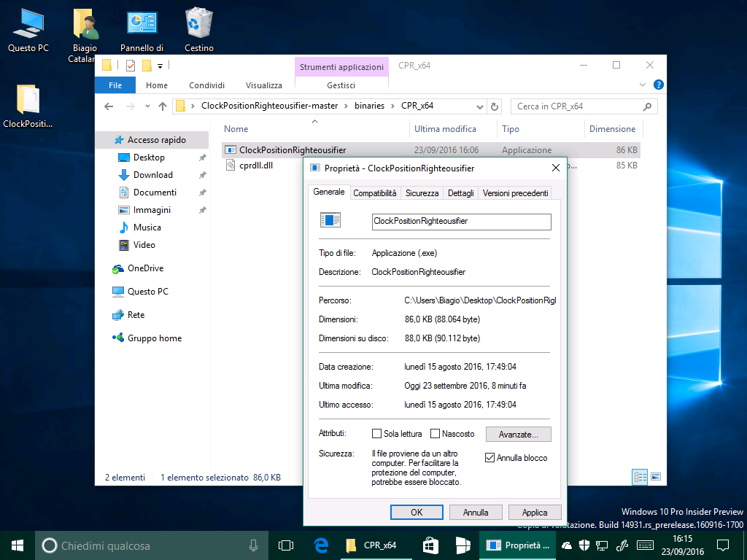Click the search magnifier in Explorer
The width and height of the screenshot is (747, 560).
(x=647, y=106)
